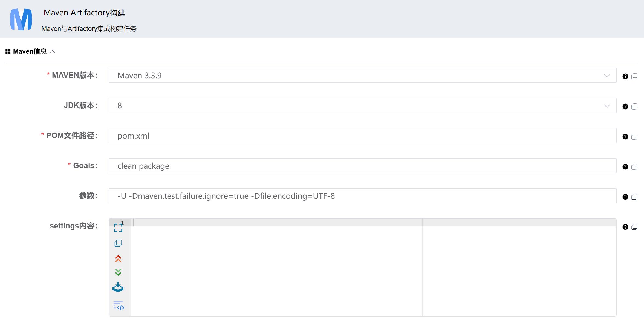The image size is (644, 331).
Task: Select the Maven信息 section header
Action: (x=30, y=51)
